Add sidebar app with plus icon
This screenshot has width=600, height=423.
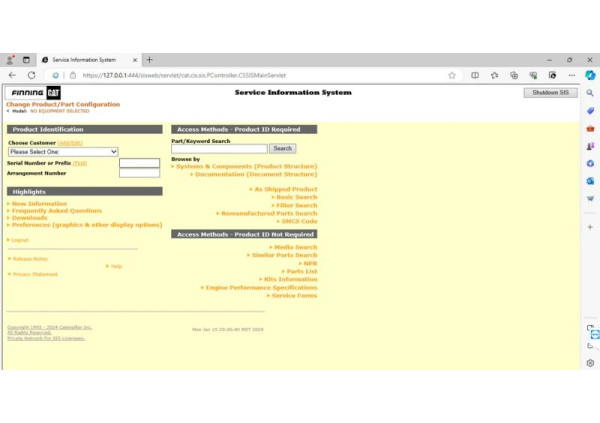point(591,227)
